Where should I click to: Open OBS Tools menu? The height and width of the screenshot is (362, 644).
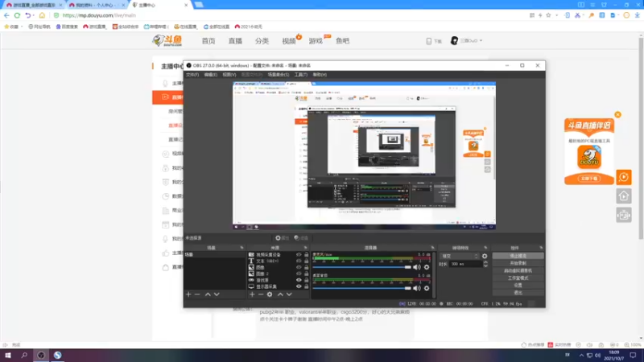click(x=301, y=75)
